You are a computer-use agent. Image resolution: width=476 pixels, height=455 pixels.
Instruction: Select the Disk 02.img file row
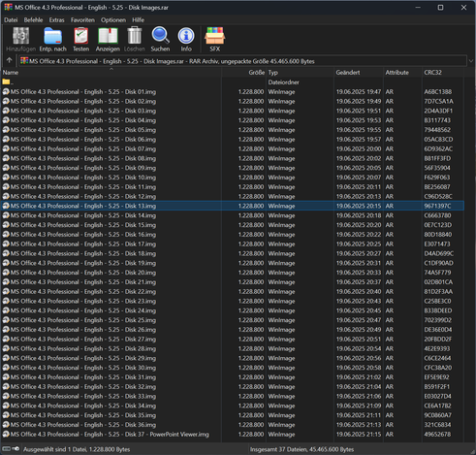[233, 101]
